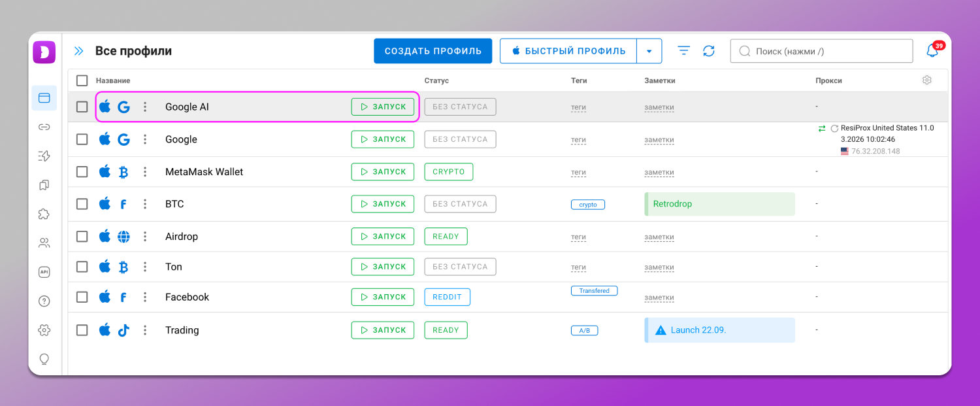The width and height of the screenshot is (980, 406).
Task: Click the Создать профиль button
Action: point(433,51)
